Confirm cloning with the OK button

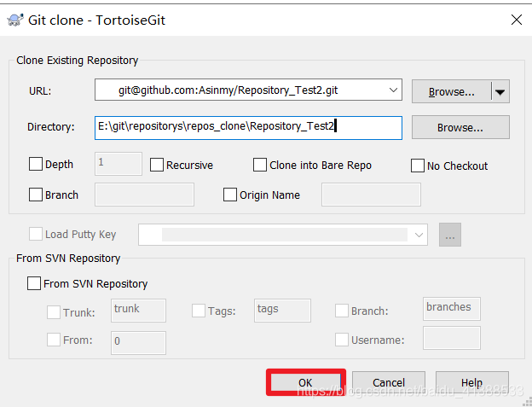306,382
